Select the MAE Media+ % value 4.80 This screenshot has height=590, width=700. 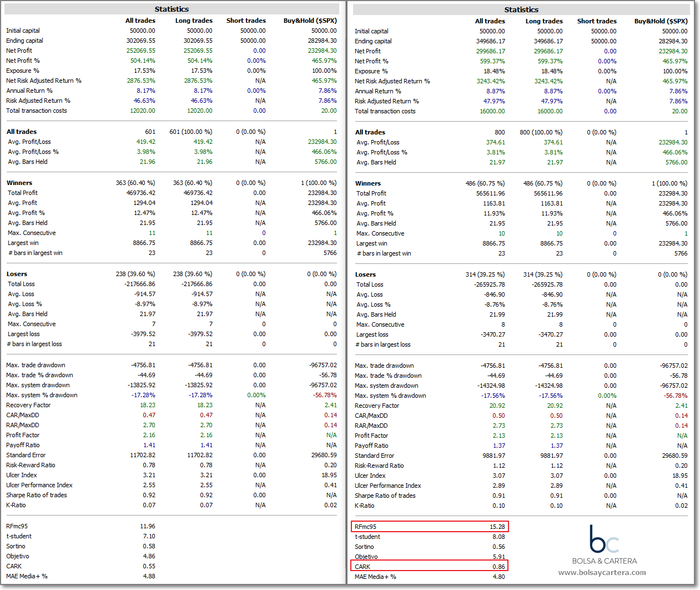point(499,577)
